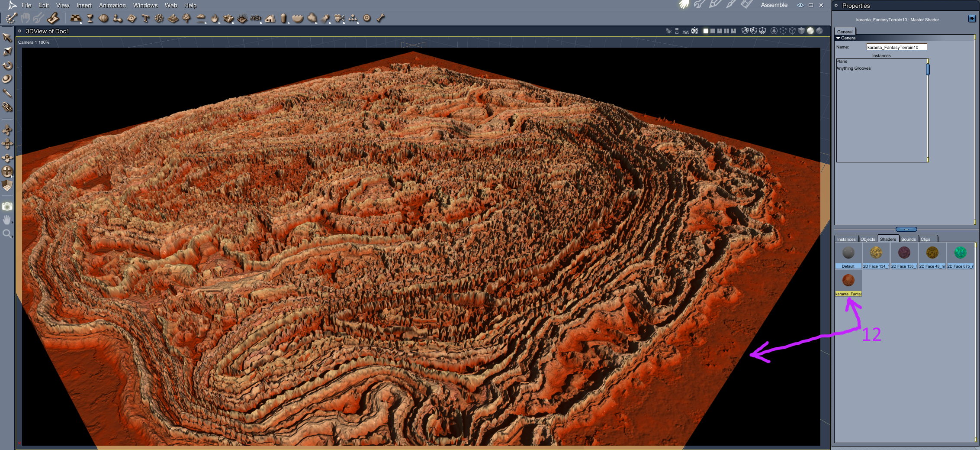Insert a camera object
The image size is (980, 450).
click(x=339, y=18)
